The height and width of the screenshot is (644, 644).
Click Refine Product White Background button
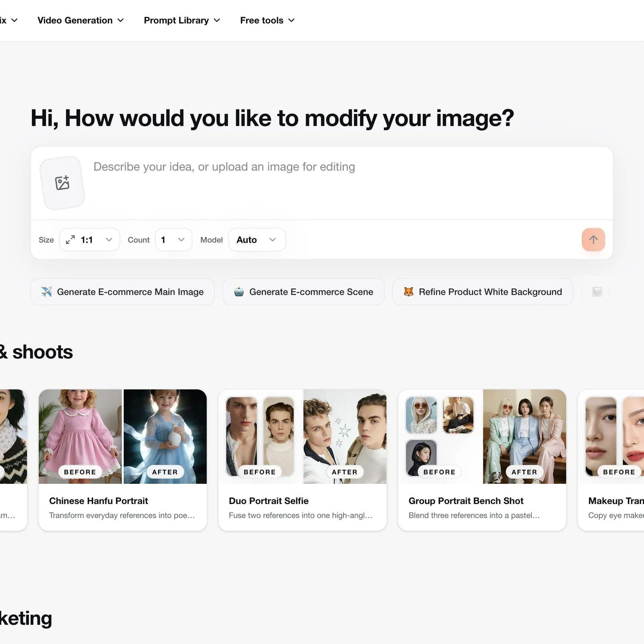tap(483, 292)
